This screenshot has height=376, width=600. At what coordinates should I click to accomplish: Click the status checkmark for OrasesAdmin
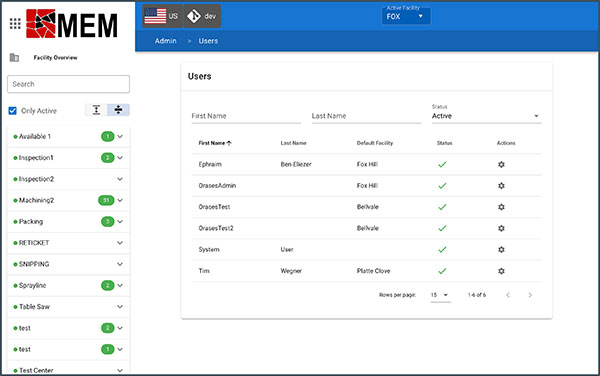coord(442,186)
